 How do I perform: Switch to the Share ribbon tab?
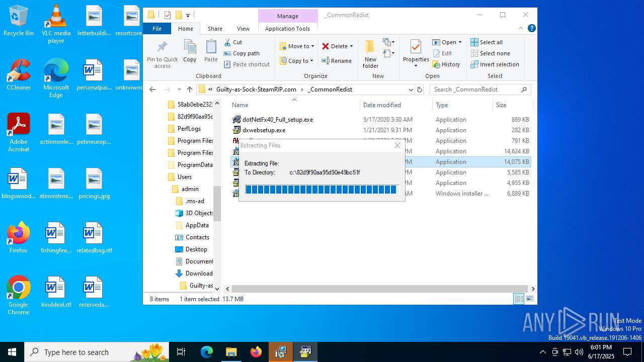point(215,29)
